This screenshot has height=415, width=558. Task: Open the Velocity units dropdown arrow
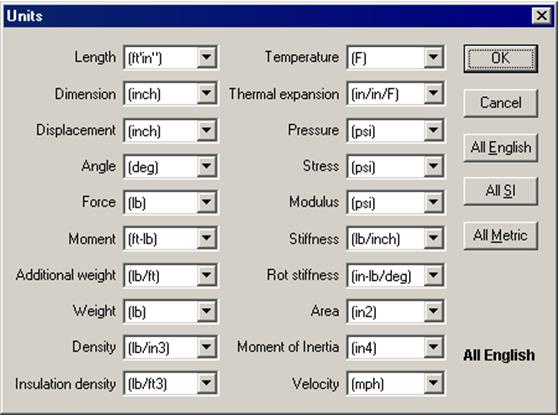pos(433,383)
